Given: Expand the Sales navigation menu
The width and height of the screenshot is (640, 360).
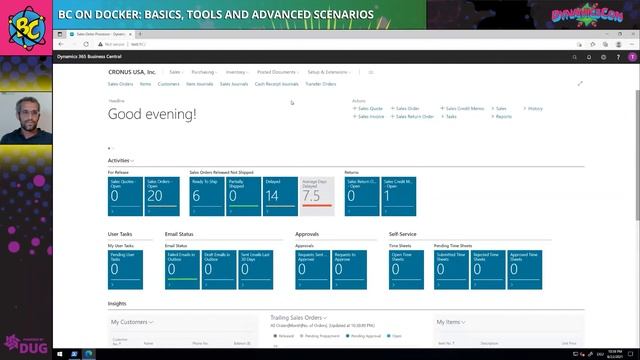Looking at the screenshot, I should pos(176,72).
